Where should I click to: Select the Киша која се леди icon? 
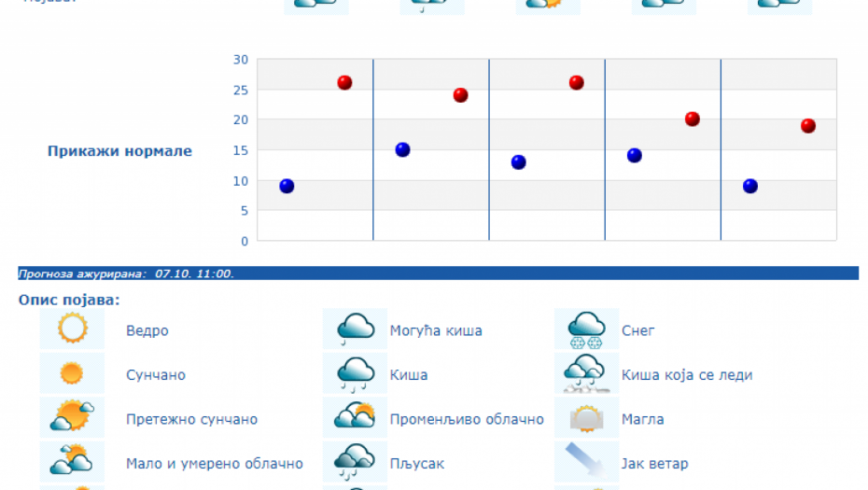point(586,373)
